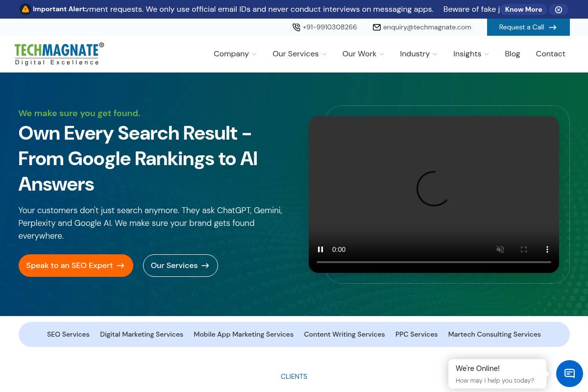The image size is (588, 392).
Task: Open the Industry menu
Action: click(415, 54)
